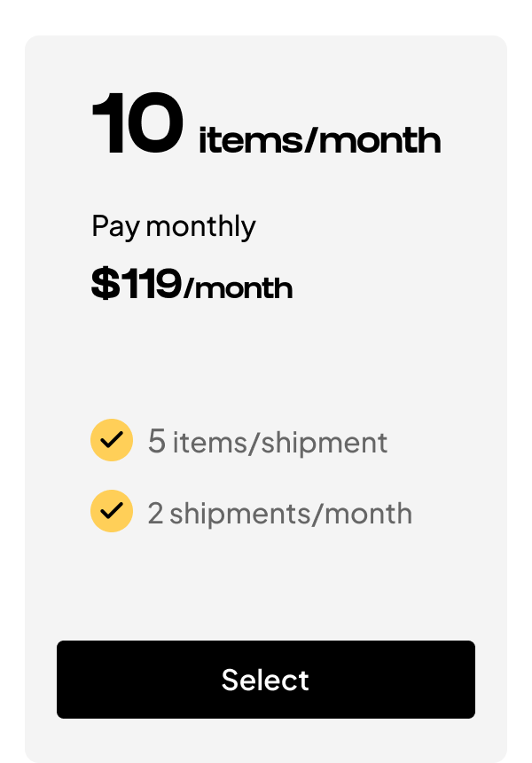Click the "5 items/shipment" feature text
The width and height of the screenshot is (532, 763).
point(268,441)
